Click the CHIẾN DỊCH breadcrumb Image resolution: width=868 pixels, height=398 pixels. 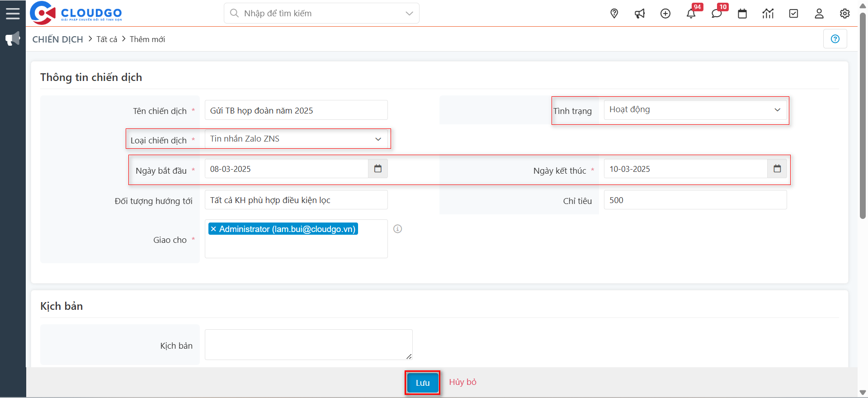tap(57, 39)
